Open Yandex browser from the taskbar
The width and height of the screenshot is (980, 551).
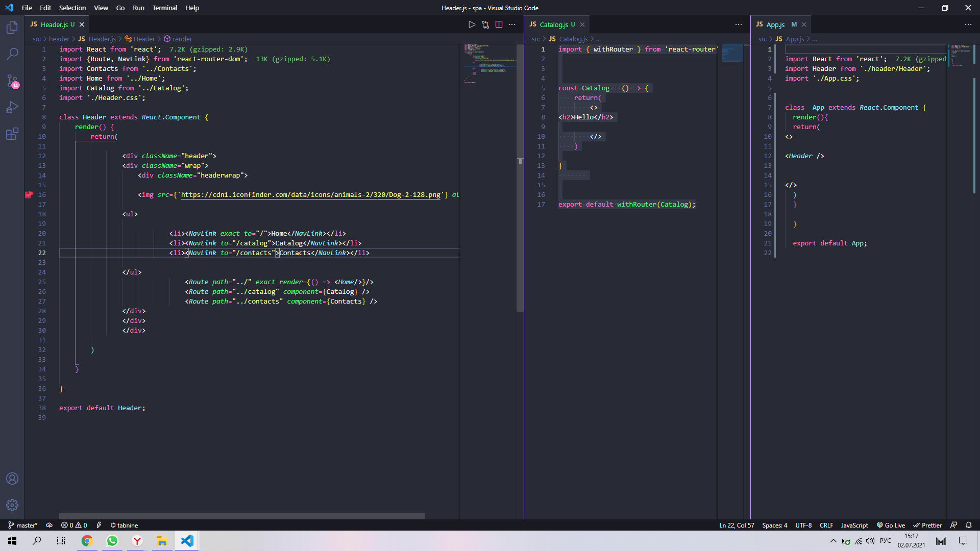pos(137,541)
